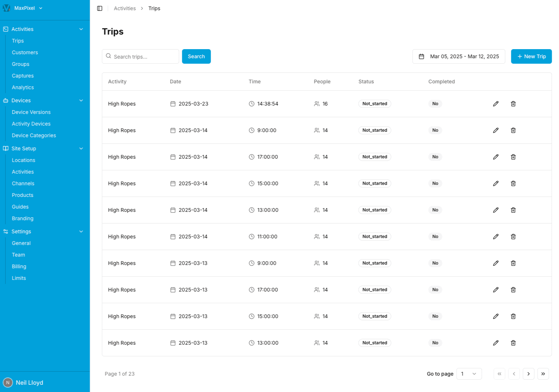Delete the 2025-03-13 13:00:00 trip
The image size is (559, 392).
(x=513, y=343)
